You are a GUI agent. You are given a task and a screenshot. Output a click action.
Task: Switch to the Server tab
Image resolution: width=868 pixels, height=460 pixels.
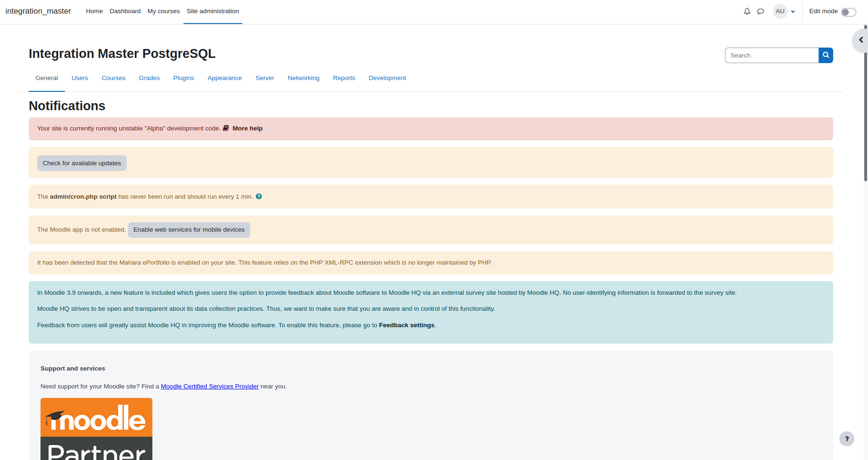pyautogui.click(x=265, y=78)
